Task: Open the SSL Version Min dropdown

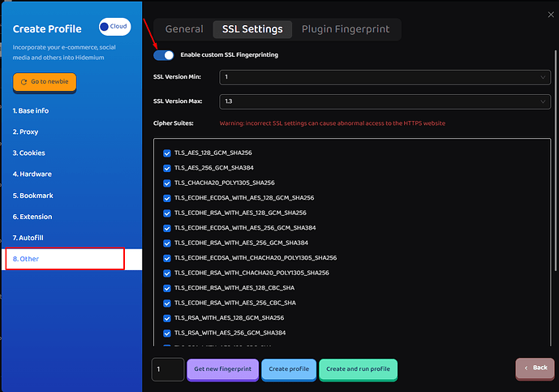Action: tap(385, 77)
